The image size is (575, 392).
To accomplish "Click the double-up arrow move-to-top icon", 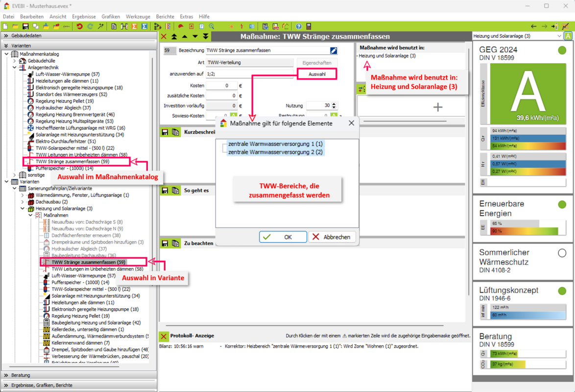I will [174, 37].
